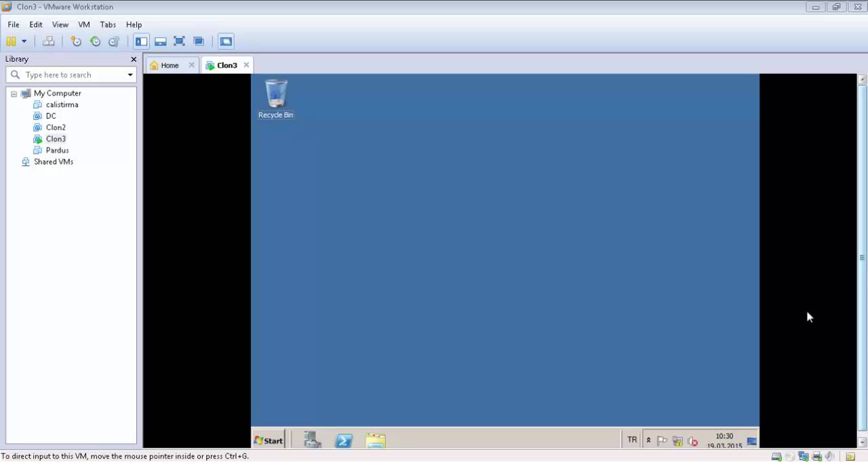The width and height of the screenshot is (868, 462).
Task: Open the VM menu
Action: 84,24
